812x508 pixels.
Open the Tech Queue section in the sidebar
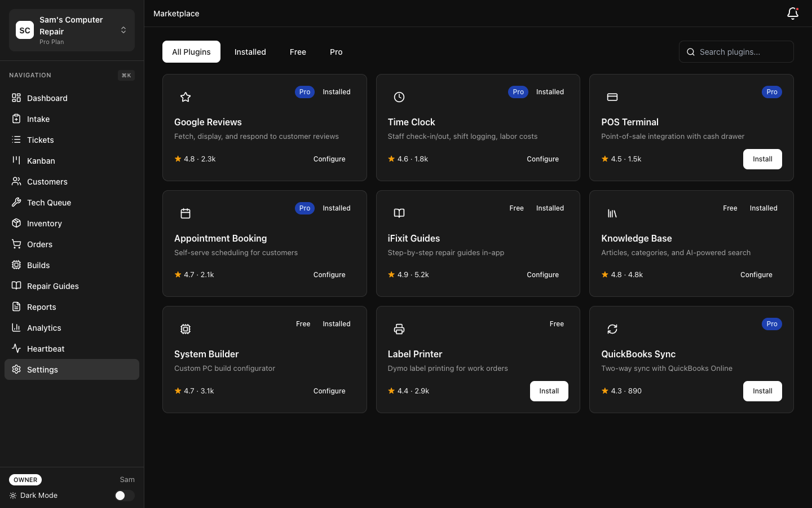tap(49, 203)
